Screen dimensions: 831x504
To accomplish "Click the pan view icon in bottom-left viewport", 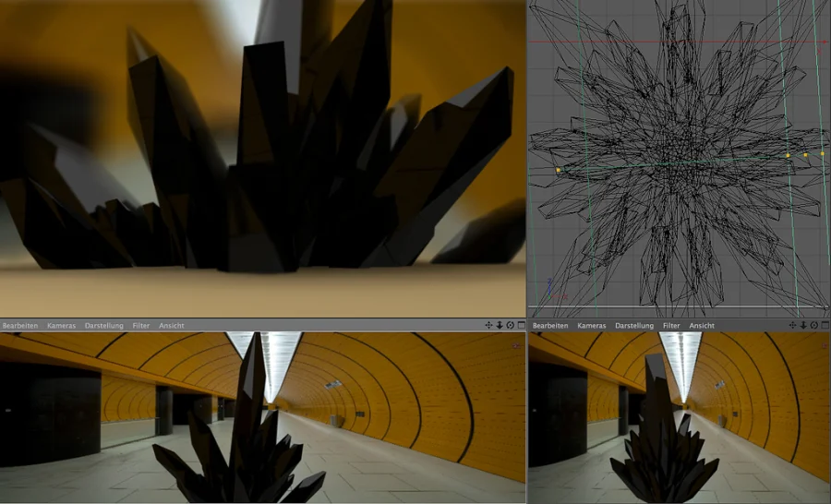I will coord(489,326).
